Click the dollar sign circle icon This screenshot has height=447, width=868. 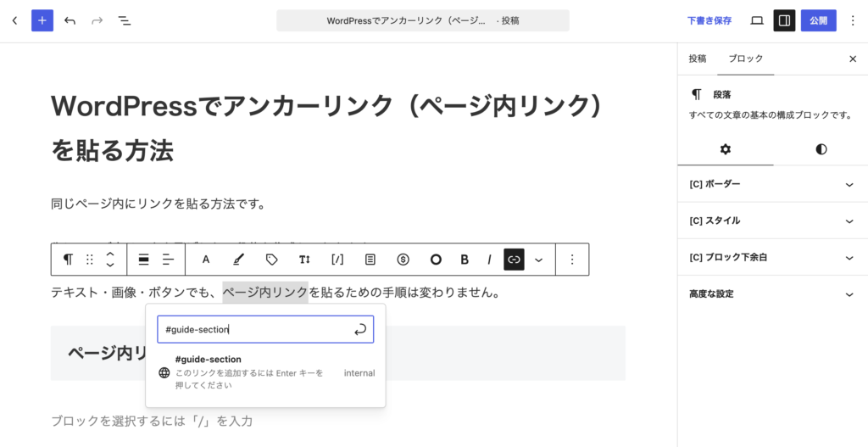pos(403,260)
